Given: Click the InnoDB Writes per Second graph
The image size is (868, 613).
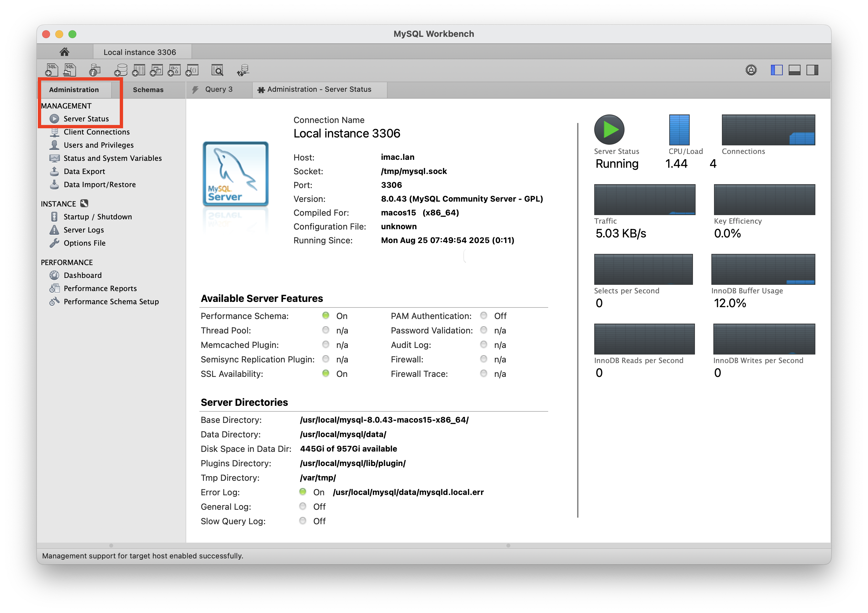Looking at the screenshot, I should 764,339.
